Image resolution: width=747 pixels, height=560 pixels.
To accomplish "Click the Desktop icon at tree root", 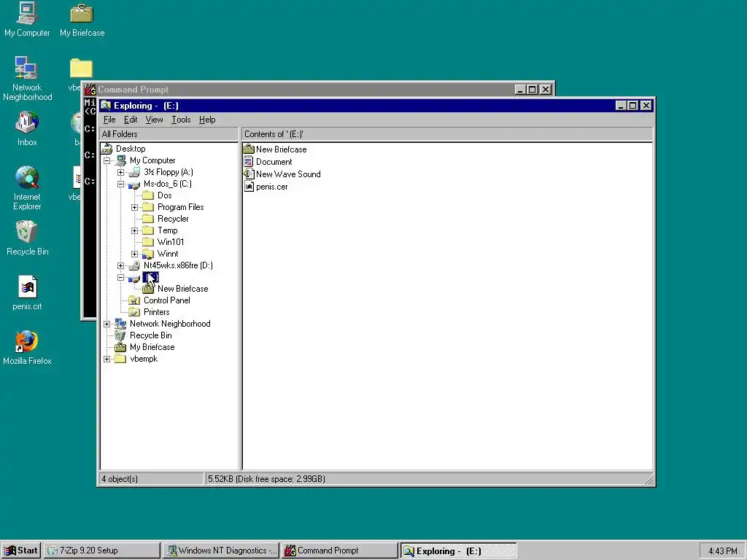I will pyautogui.click(x=107, y=149).
